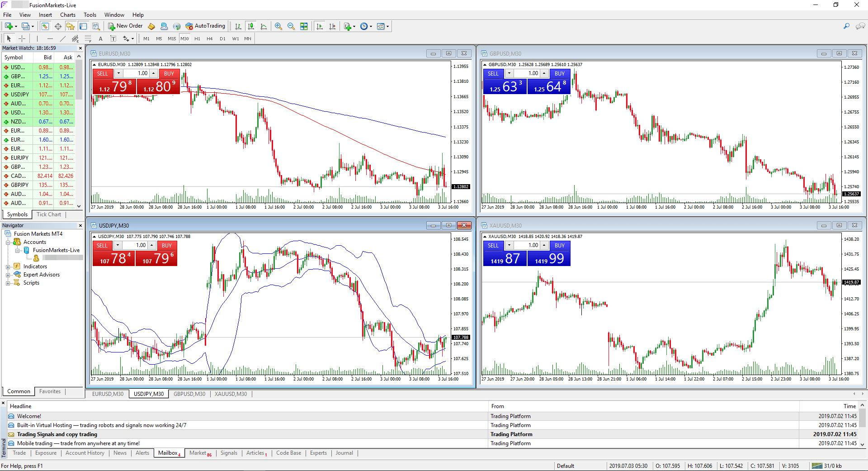The height and width of the screenshot is (471, 868).
Task: Toggle chart shift from right edge
Action: click(332, 26)
